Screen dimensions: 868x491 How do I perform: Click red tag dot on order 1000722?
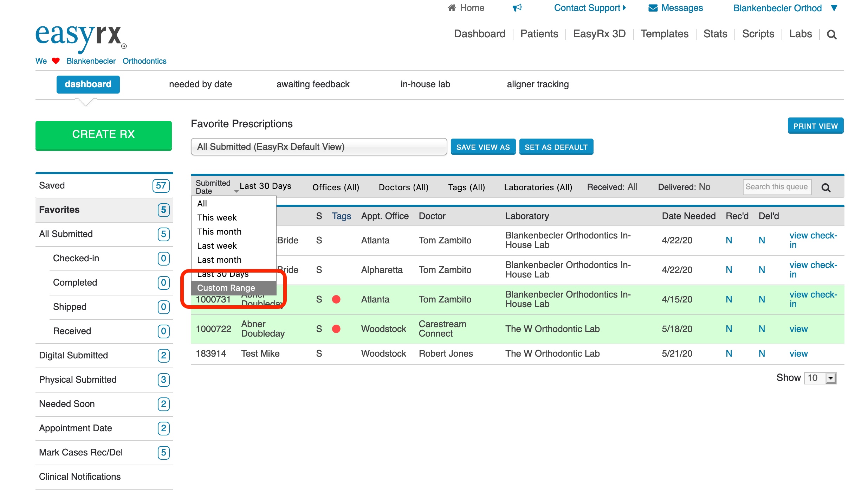pyautogui.click(x=336, y=329)
